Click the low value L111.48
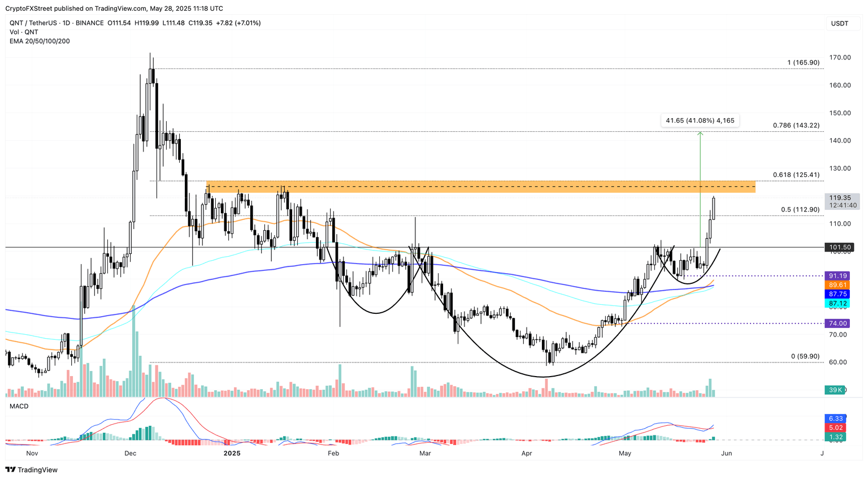This screenshot has width=868, height=479. (x=173, y=23)
